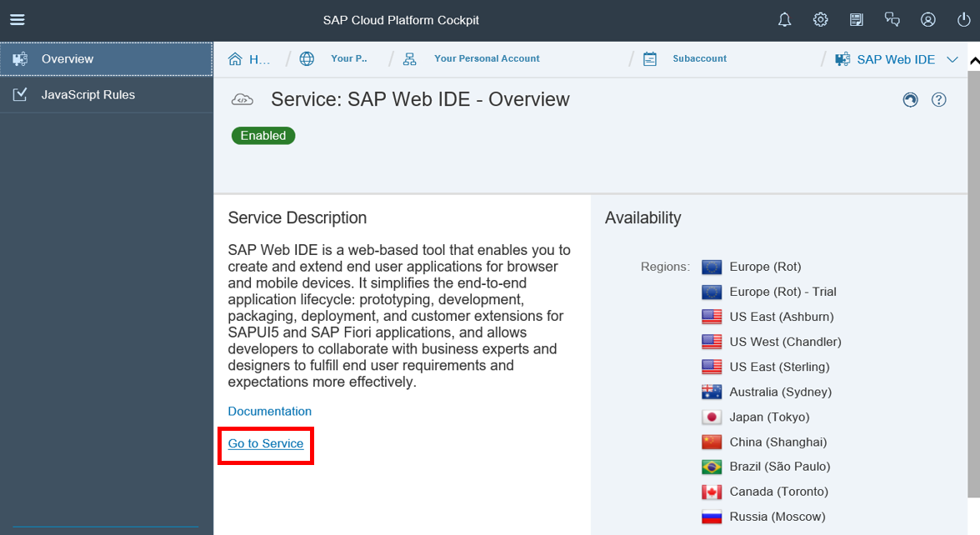Click the China (Shanghai) region text
This screenshot has height=535, width=980.
point(778,442)
